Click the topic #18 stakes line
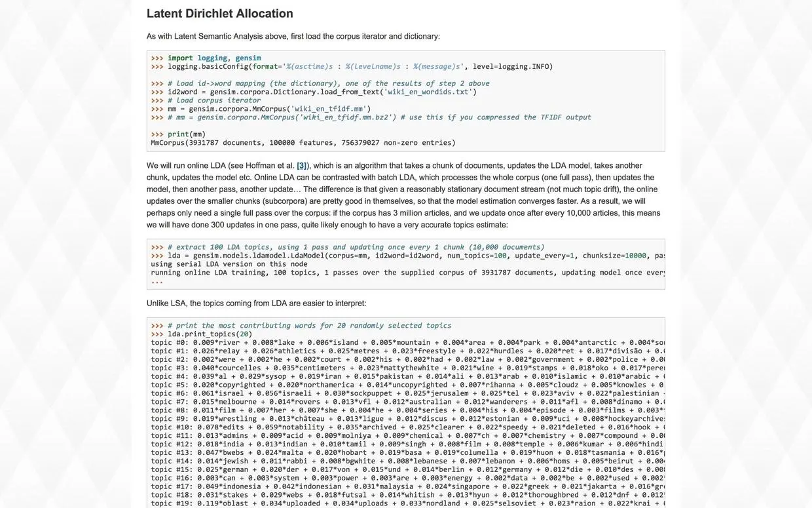The width and height of the screenshot is (812, 508). coord(408,496)
